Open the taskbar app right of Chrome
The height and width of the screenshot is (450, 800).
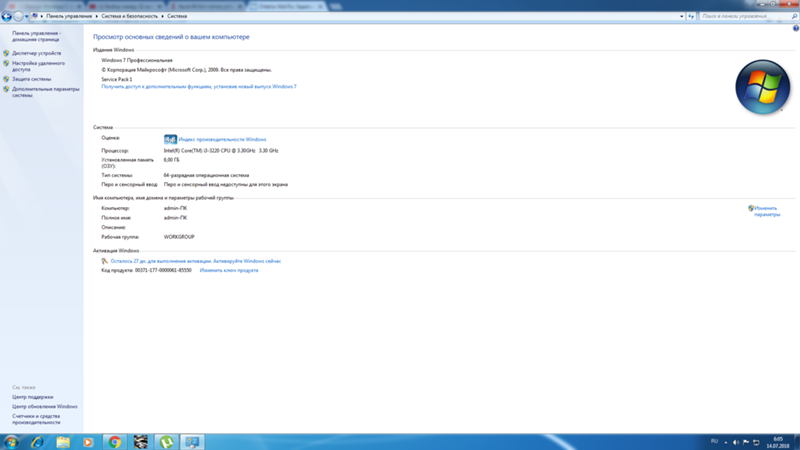(141, 442)
